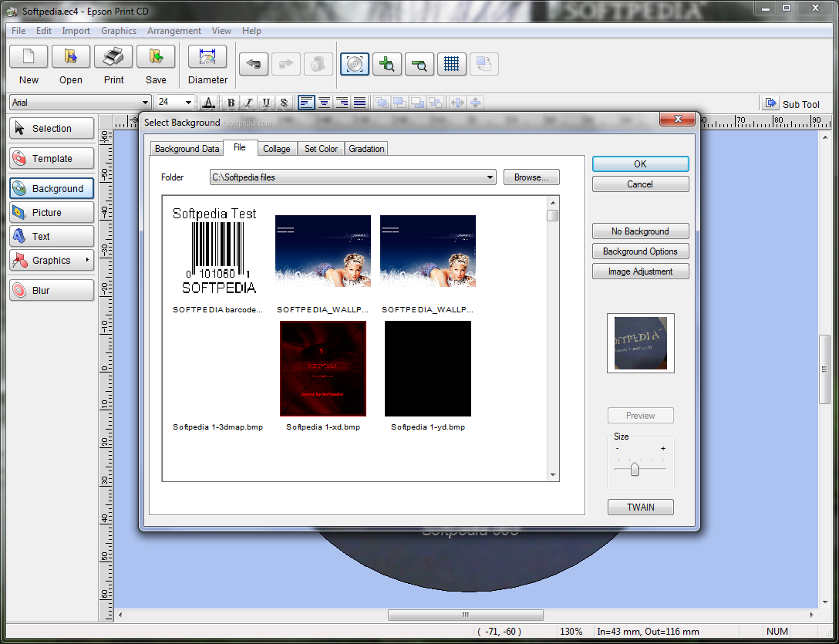Image resolution: width=839 pixels, height=644 pixels.
Task: Set center text alignment
Action: pyautogui.click(x=324, y=103)
